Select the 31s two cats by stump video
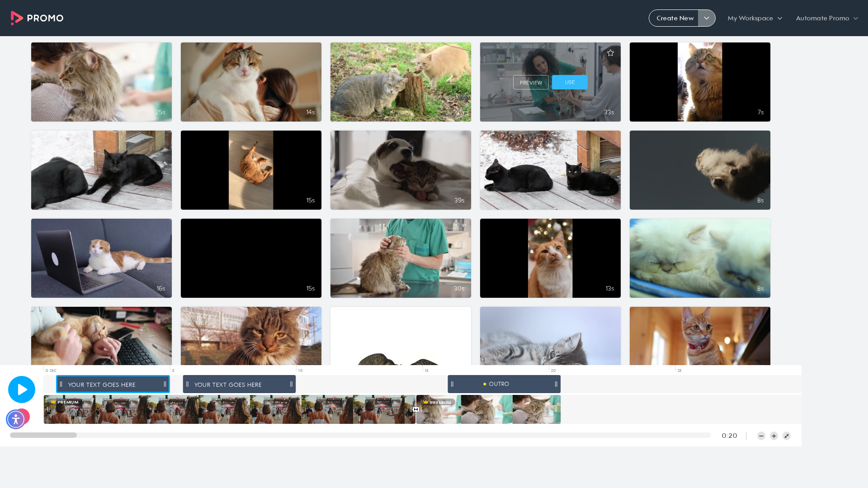Image resolution: width=868 pixels, height=488 pixels. [401, 82]
